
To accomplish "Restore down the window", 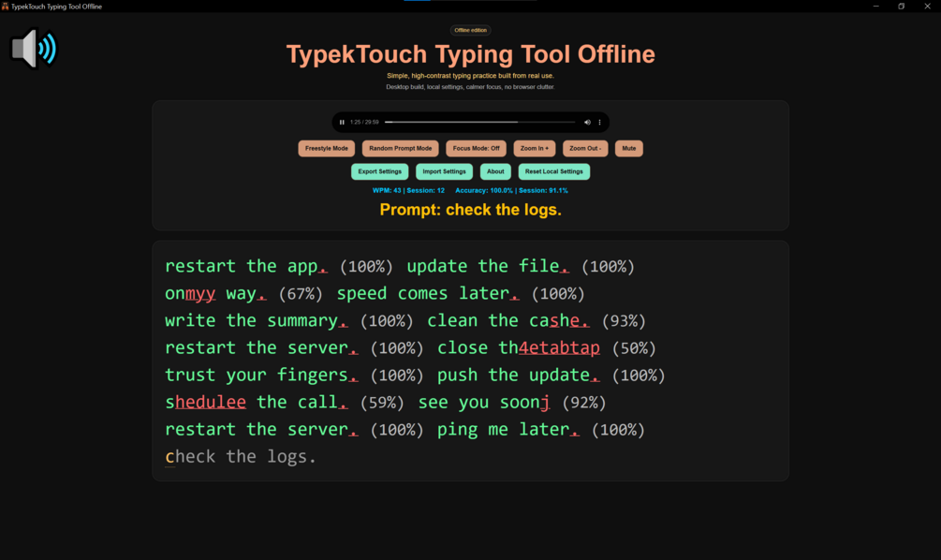I will pyautogui.click(x=902, y=6).
